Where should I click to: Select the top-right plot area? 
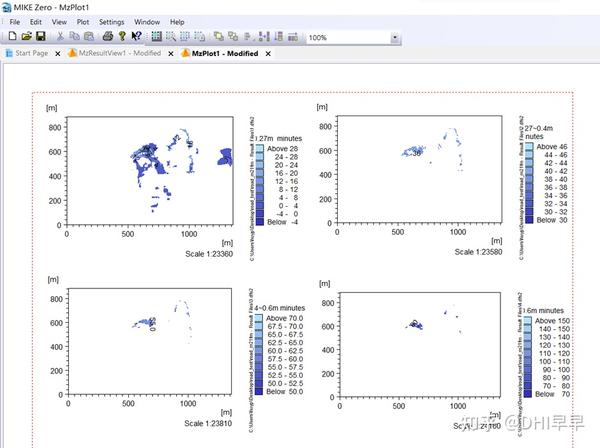pos(419,169)
